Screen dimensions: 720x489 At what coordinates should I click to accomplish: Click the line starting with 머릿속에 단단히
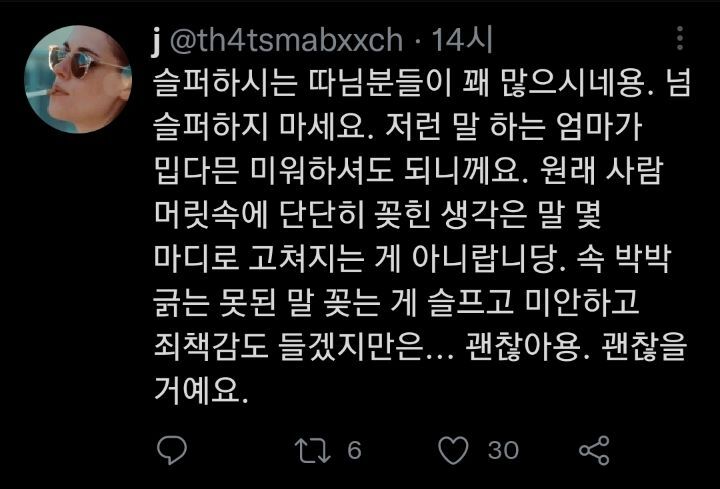point(377,215)
